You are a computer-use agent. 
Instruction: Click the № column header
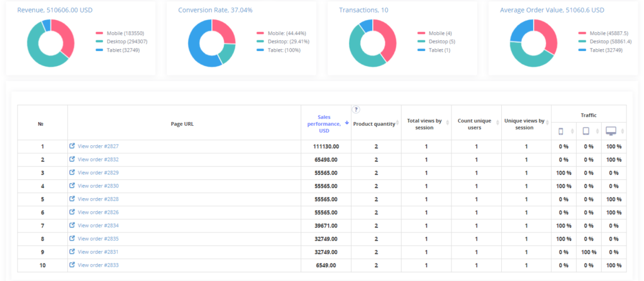[x=41, y=124]
